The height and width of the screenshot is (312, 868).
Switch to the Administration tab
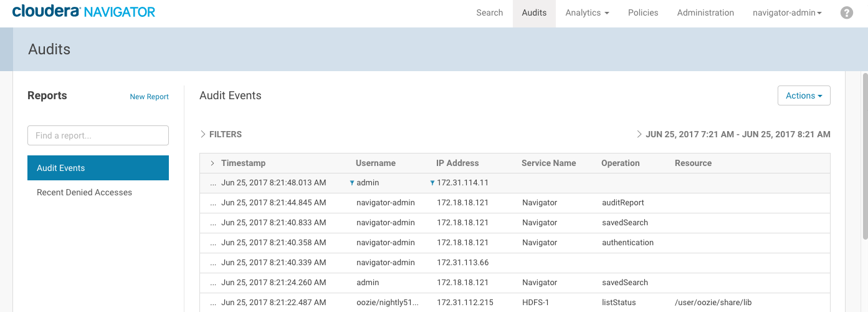coord(705,13)
